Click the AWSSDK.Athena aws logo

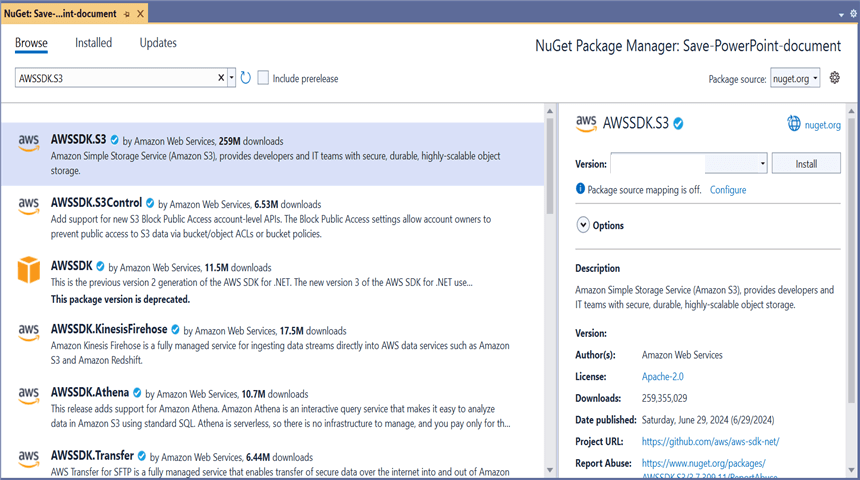(x=29, y=395)
